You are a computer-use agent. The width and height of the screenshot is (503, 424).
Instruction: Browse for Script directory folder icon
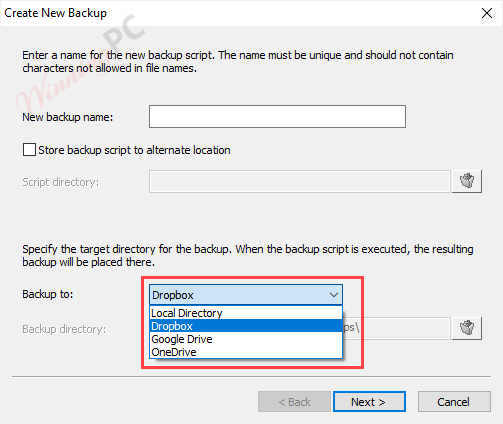[x=467, y=181]
